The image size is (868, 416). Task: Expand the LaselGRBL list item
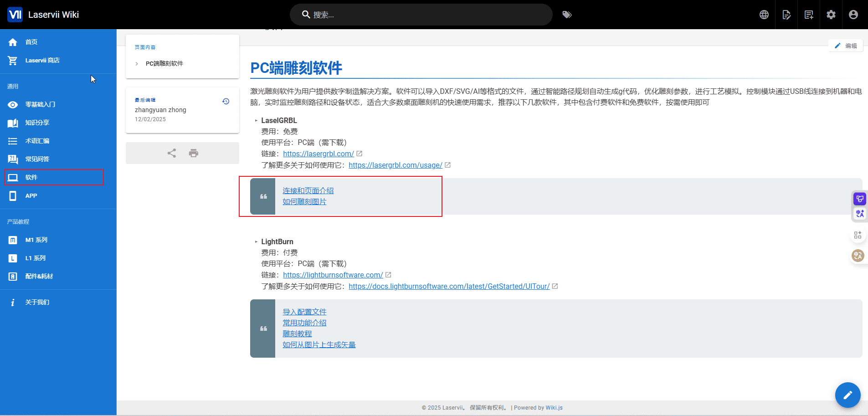click(256, 121)
